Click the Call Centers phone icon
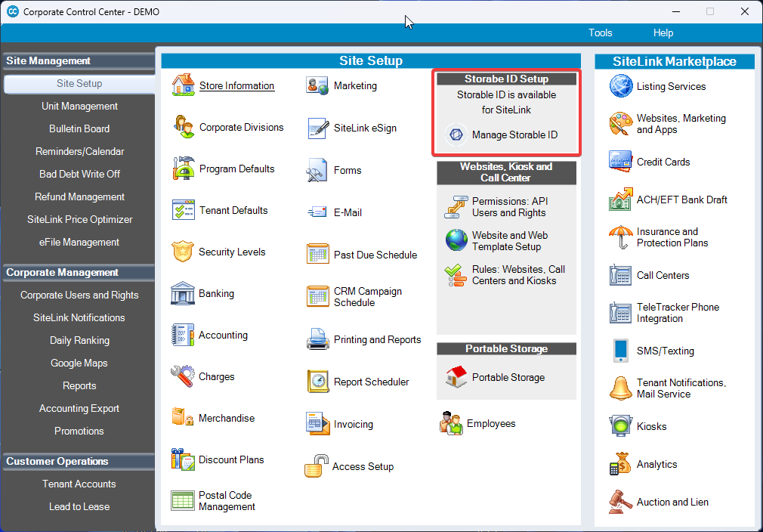 621,275
